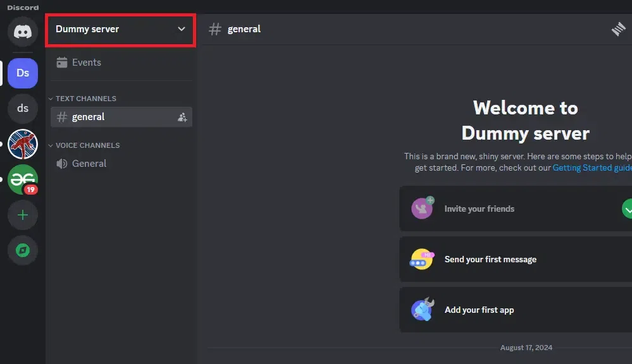
Task: Open Discord home direct messages icon
Action: pyautogui.click(x=23, y=32)
